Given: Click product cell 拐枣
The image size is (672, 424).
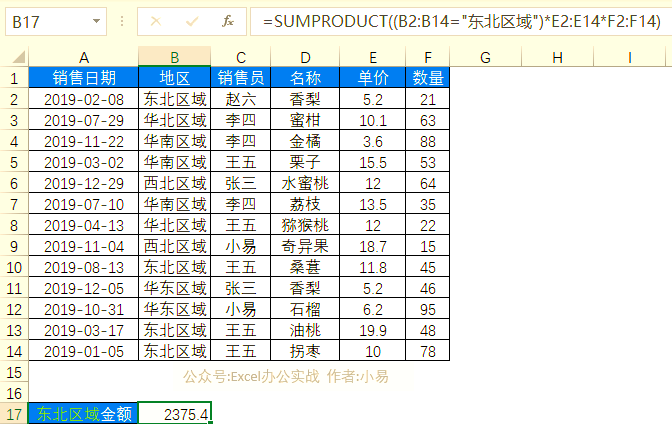Looking at the screenshot, I should coord(305,351).
